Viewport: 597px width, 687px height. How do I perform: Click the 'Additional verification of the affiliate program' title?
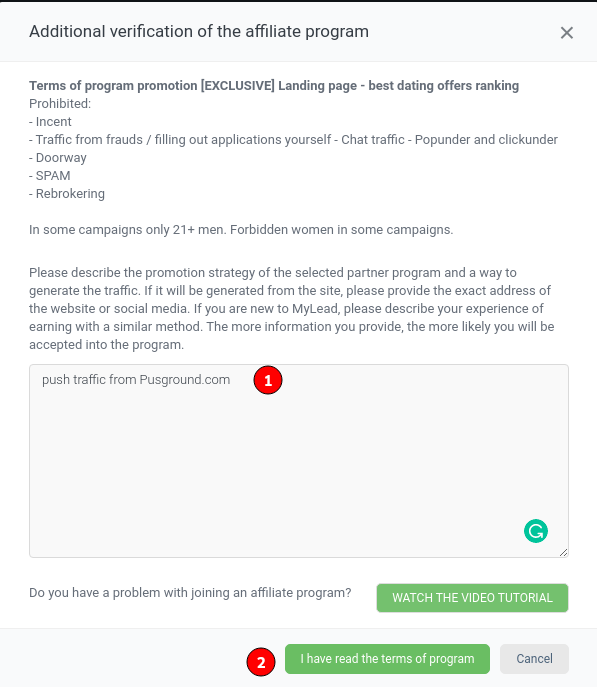coord(199,32)
